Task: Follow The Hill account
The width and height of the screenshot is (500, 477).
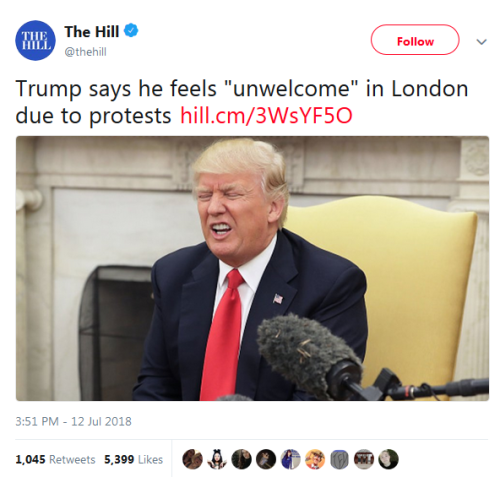Action: point(415,40)
